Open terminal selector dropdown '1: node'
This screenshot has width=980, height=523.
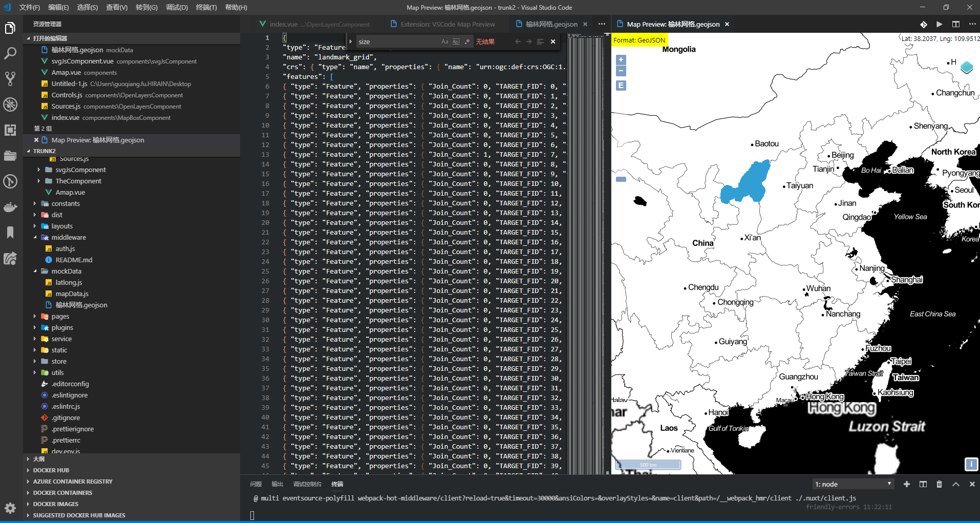pos(854,484)
